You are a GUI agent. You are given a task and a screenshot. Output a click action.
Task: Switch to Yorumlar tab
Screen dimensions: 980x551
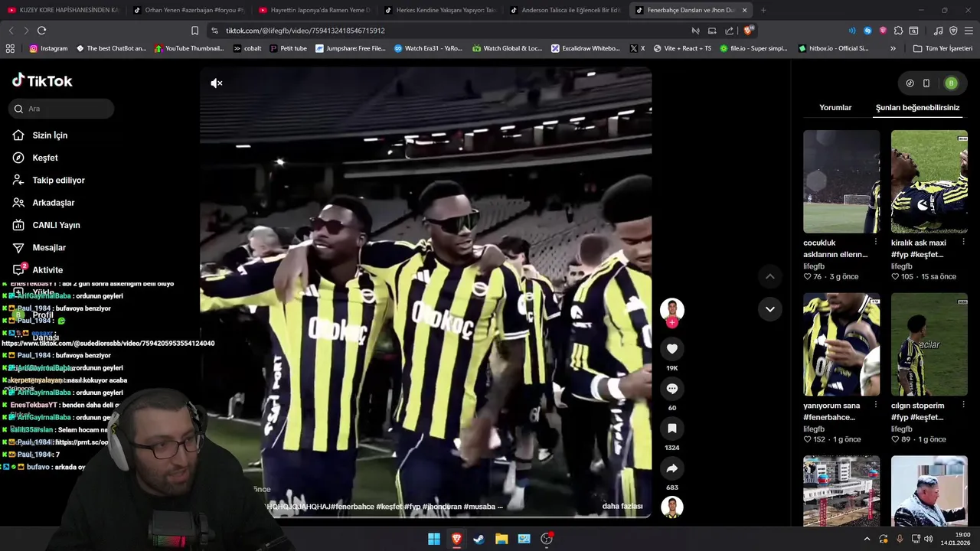pos(835,108)
